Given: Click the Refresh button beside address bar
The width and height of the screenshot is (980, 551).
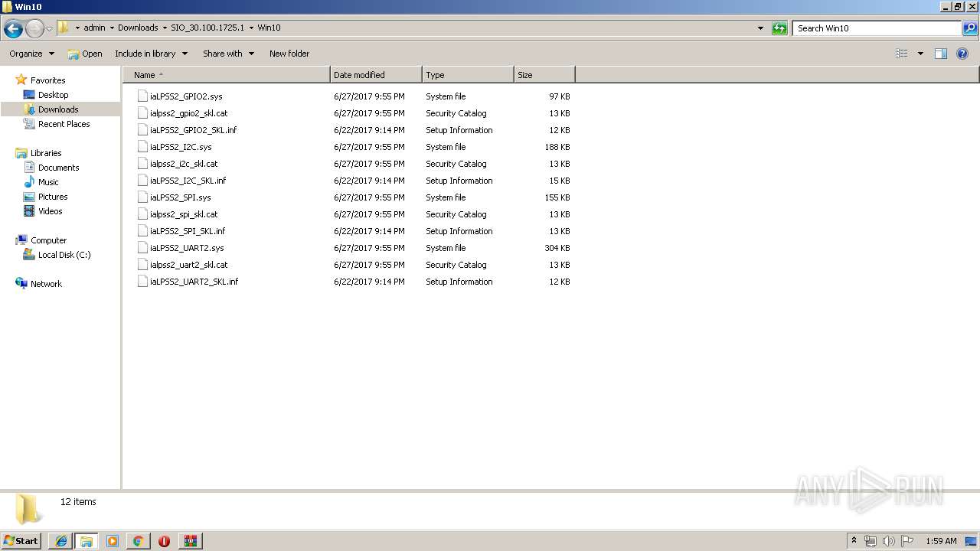Looking at the screenshot, I should point(779,28).
